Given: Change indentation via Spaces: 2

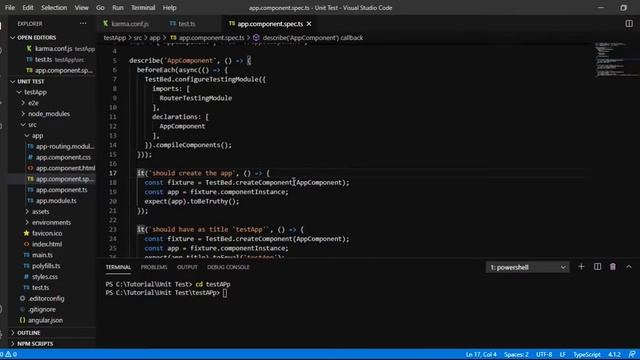Looking at the screenshot, I should pyautogui.click(x=516, y=354).
